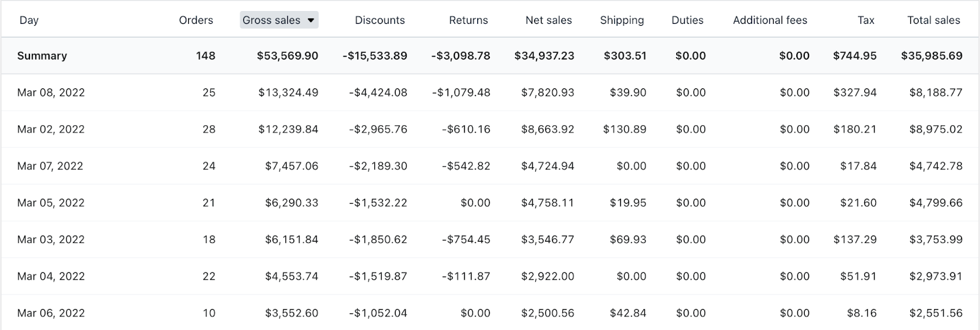Click the $35,985.69 summary total sales value
Image resolution: width=980 pixels, height=330 pixels.
click(x=931, y=56)
